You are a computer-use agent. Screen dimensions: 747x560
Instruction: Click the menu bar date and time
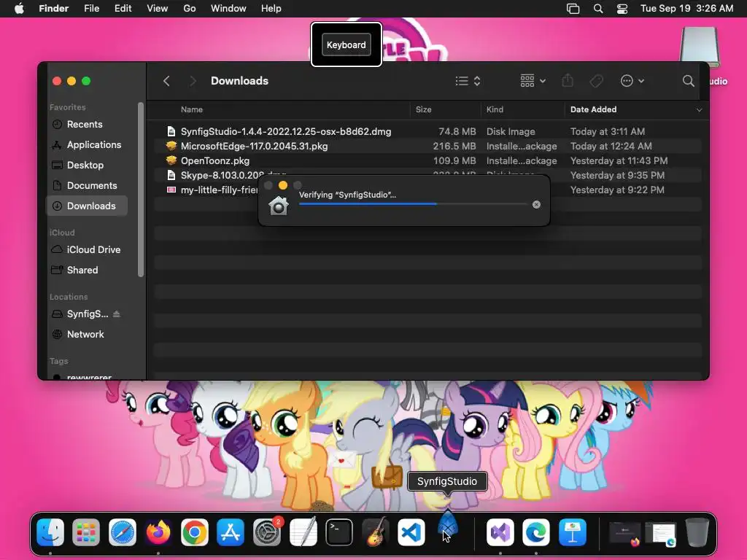686,9
